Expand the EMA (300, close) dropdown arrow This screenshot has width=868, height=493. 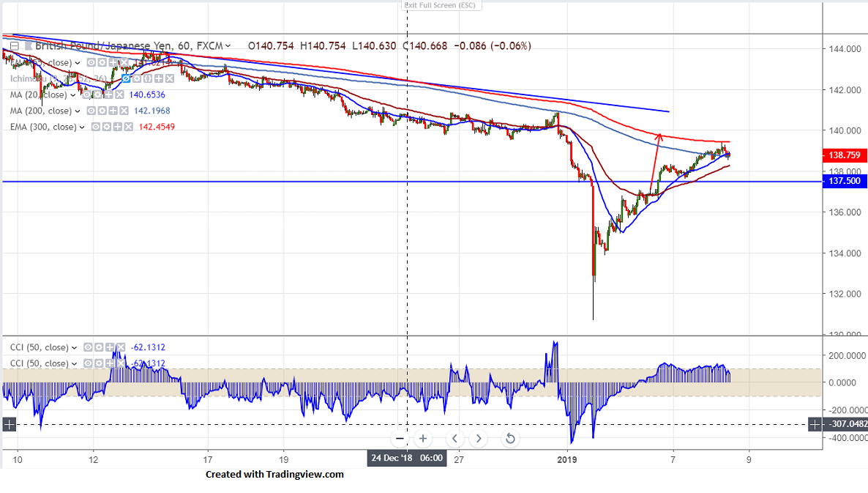pyautogui.click(x=82, y=127)
